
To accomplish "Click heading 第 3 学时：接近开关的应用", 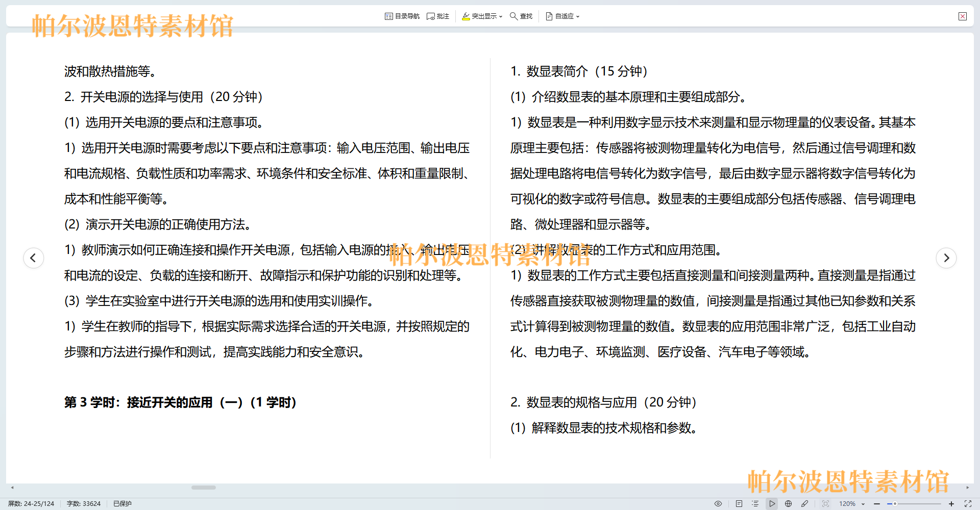I will [x=180, y=402].
